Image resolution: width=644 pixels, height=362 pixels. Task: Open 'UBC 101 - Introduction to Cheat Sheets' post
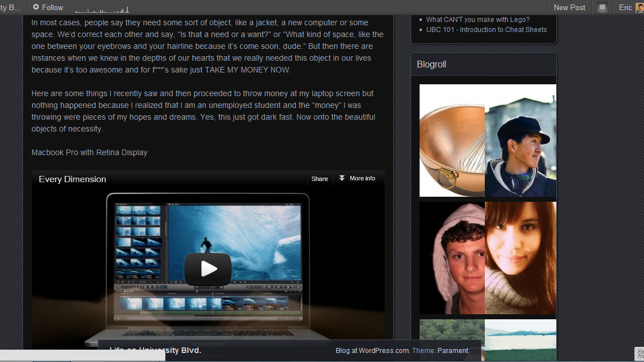(487, 30)
